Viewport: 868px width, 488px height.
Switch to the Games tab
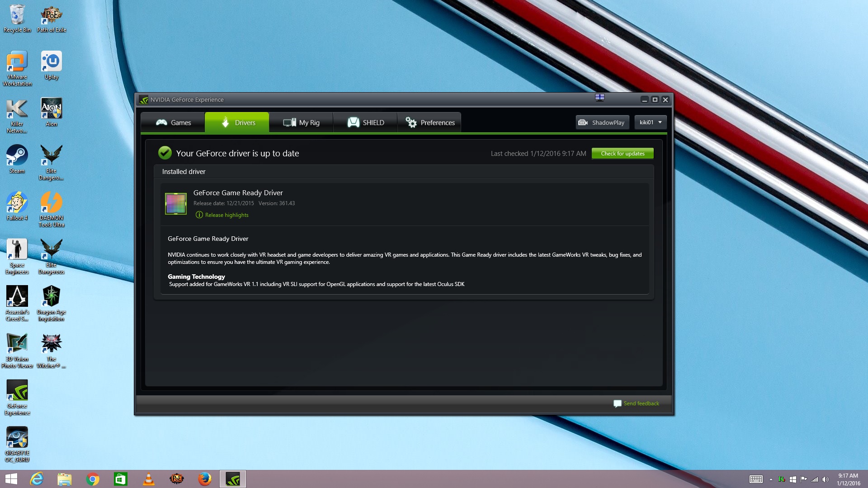coord(173,122)
